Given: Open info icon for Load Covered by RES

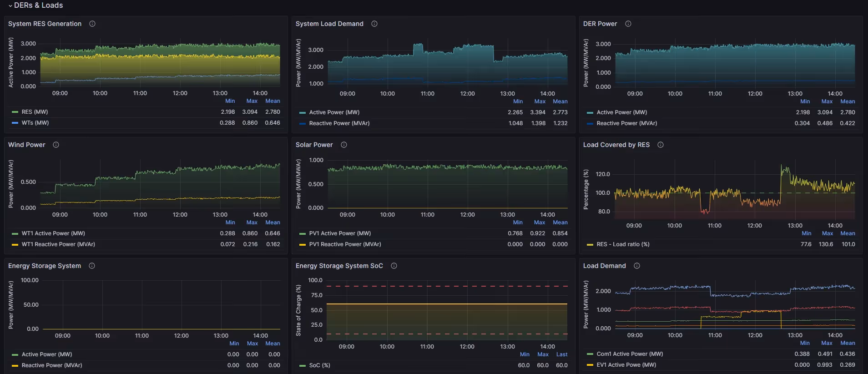Looking at the screenshot, I should (661, 145).
